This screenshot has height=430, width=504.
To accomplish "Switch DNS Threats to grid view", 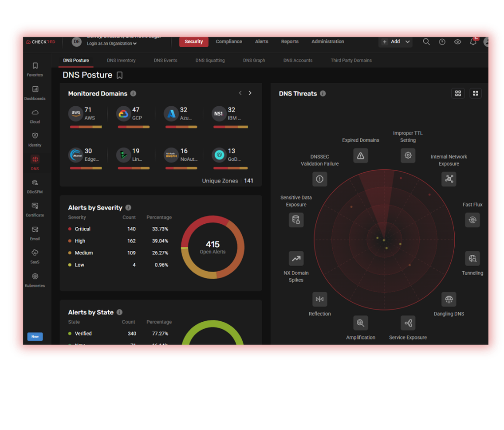I will pos(458,93).
